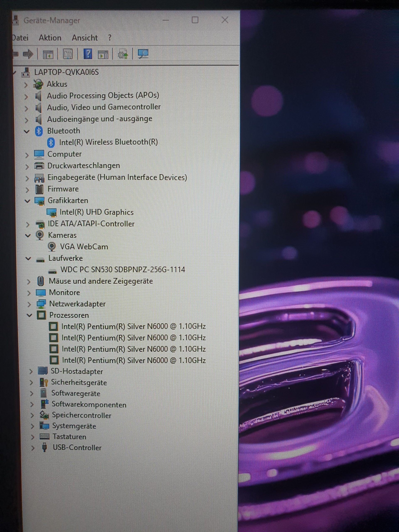Select the Intel(R) UHD Graphics adapter
This screenshot has width=399, height=532.
click(96, 212)
